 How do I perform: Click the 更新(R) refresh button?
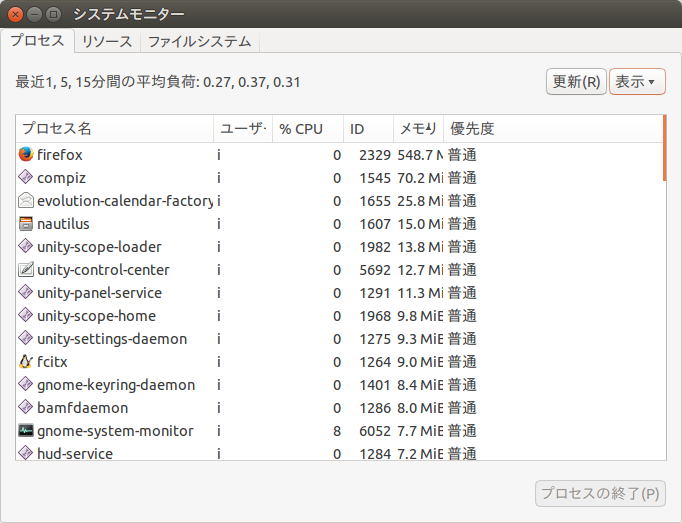[x=576, y=81]
